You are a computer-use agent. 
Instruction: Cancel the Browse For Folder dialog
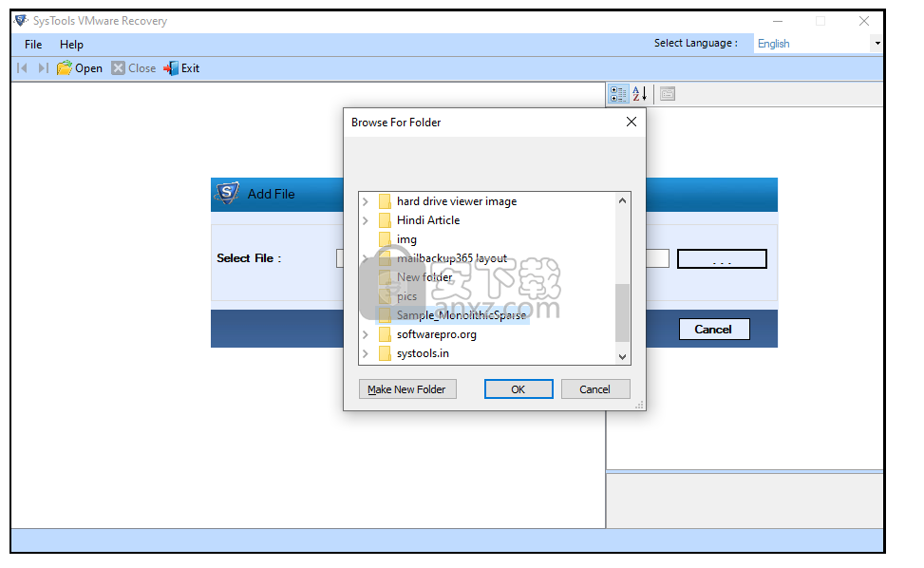click(595, 389)
